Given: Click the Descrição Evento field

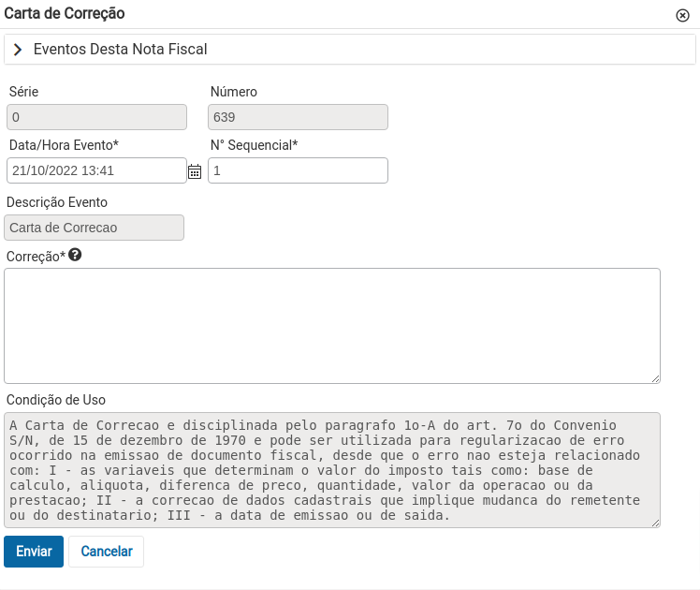Looking at the screenshot, I should (94, 228).
